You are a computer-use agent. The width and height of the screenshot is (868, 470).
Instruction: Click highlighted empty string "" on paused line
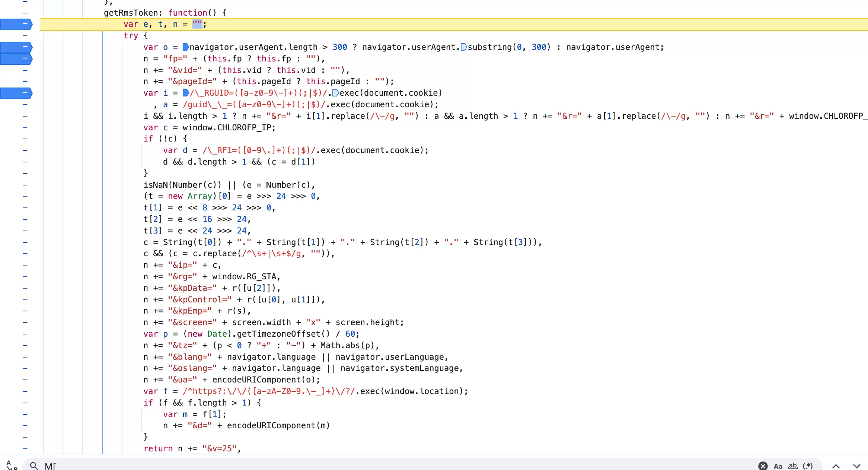point(197,24)
